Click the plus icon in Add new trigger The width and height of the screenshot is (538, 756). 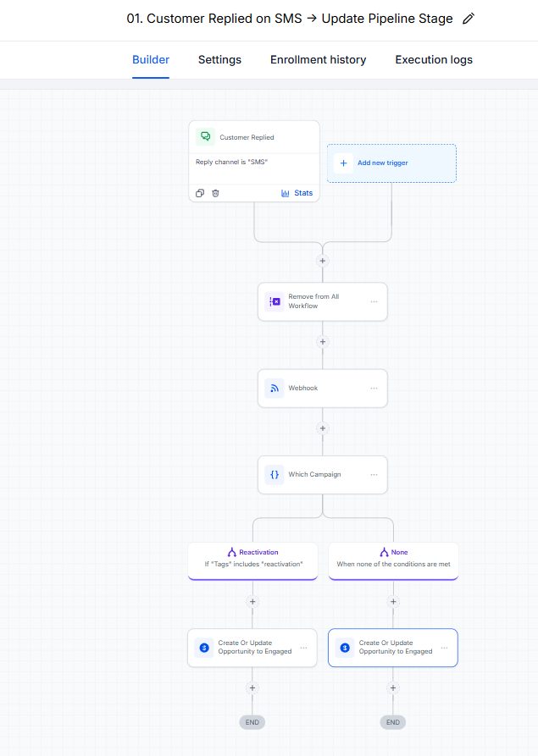point(343,163)
